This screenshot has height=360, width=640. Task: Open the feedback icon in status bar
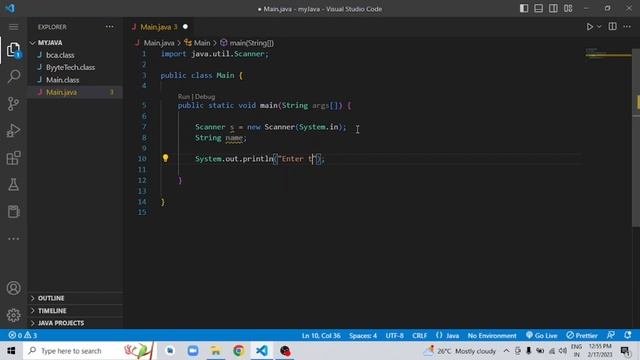pyautogui.click(x=611, y=335)
